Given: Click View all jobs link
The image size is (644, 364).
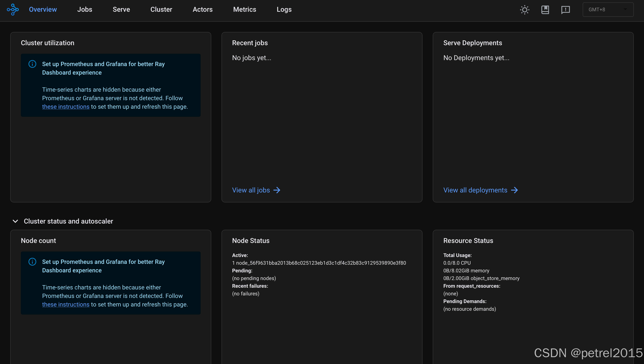Looking at the screenshot, I should coord(251,190).
